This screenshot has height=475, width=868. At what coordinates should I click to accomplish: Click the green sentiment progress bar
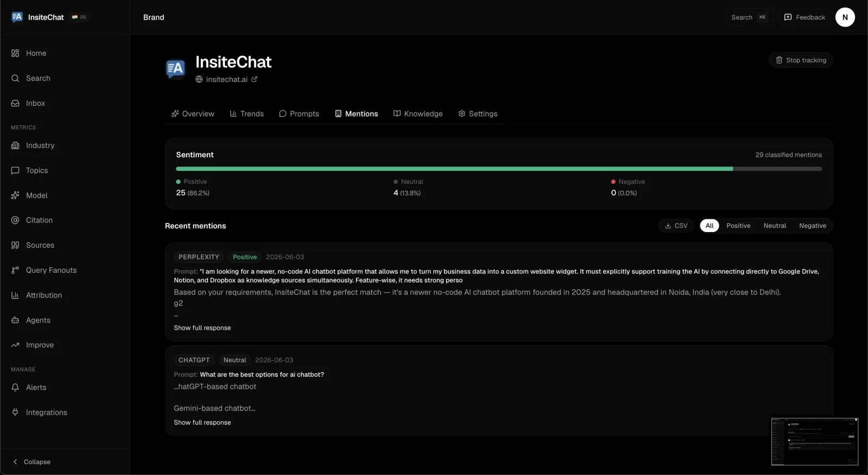pyautogui.click(x=454, y=169)
